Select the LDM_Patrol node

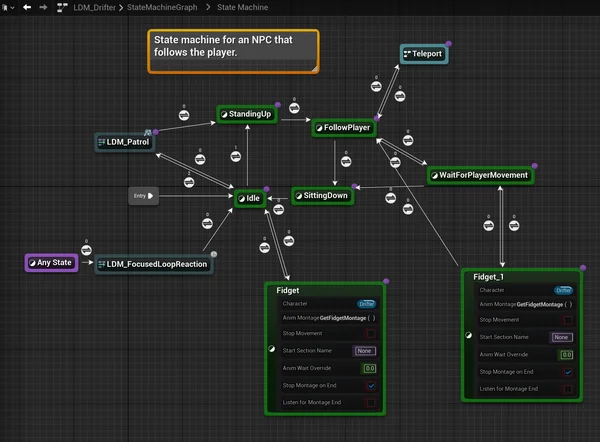click(x=124, y=142)
